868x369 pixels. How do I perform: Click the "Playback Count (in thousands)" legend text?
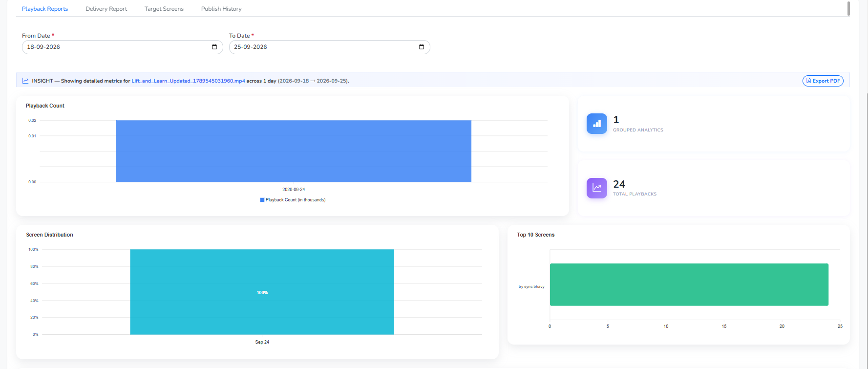click(296, 200)
